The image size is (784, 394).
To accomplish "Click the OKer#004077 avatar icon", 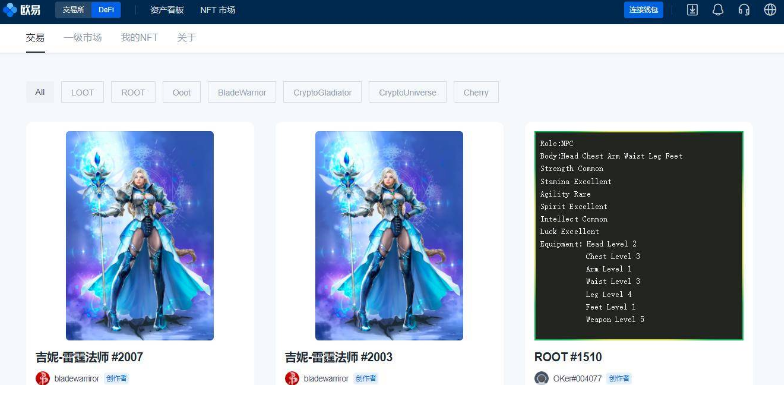I will click(x=542, y=378).
